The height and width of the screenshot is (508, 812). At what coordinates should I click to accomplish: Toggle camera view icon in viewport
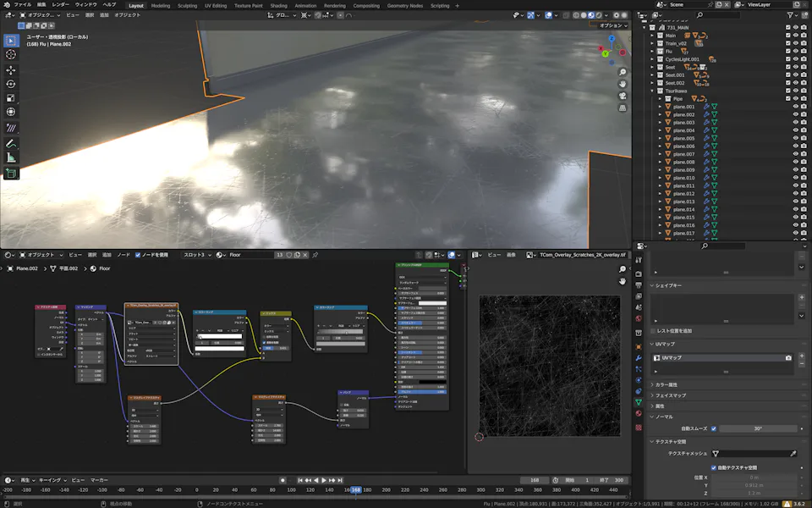click(x=623, y=96)
